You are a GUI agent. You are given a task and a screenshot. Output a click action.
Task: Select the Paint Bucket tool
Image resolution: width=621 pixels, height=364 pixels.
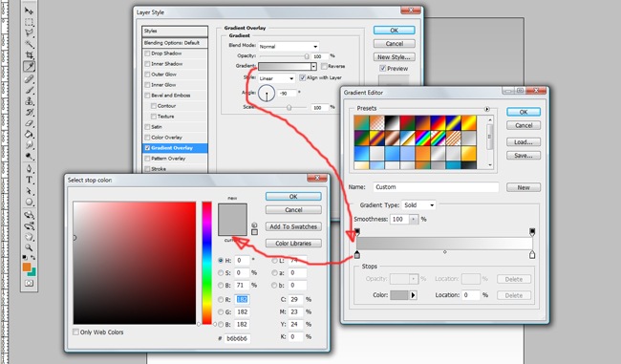click(29, 135)
